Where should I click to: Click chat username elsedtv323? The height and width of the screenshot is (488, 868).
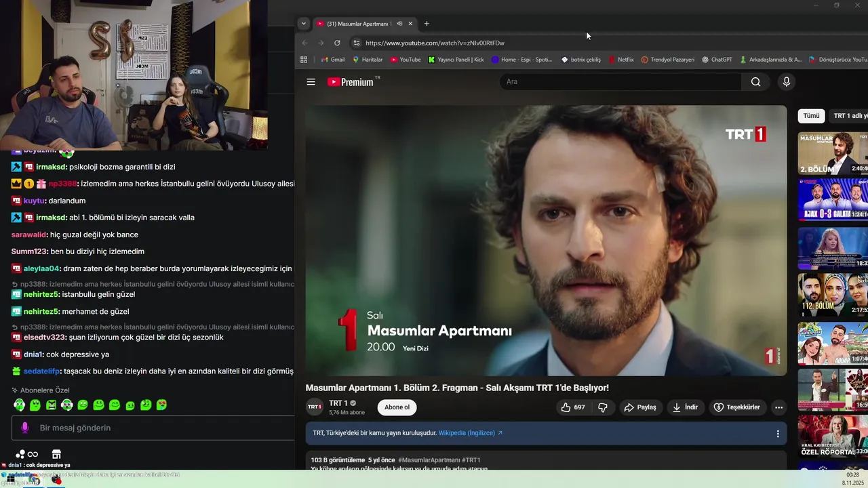pos(45,338)
